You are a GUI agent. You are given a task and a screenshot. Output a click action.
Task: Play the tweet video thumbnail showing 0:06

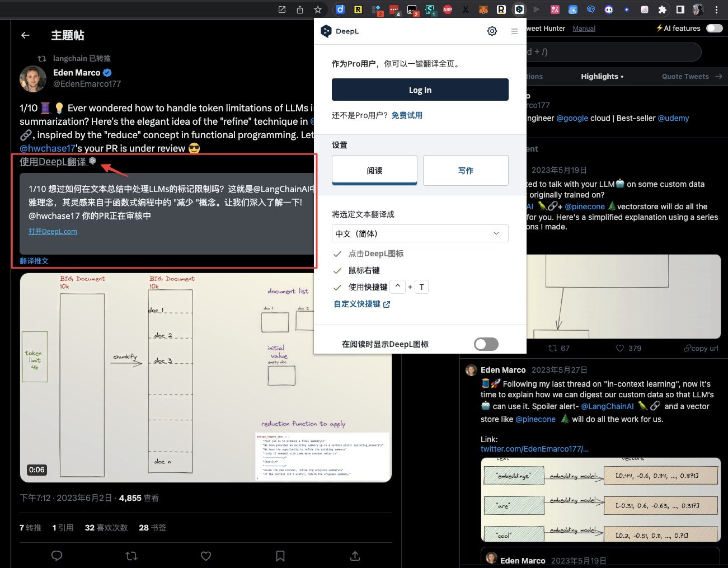pyautogui.click(x=205, y=377)
